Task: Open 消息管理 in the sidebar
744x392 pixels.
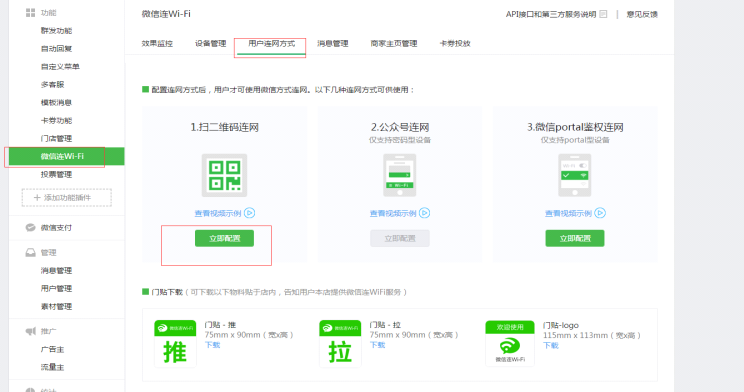Action: [x=56, y=271]
